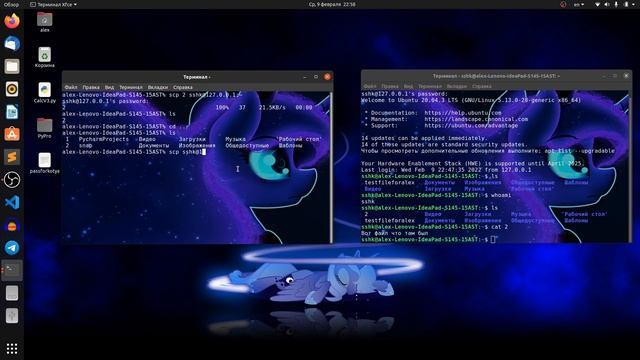Click 'Вот файл что там был' output line
This screenshot has height=360, width=640.
[395, 233]
